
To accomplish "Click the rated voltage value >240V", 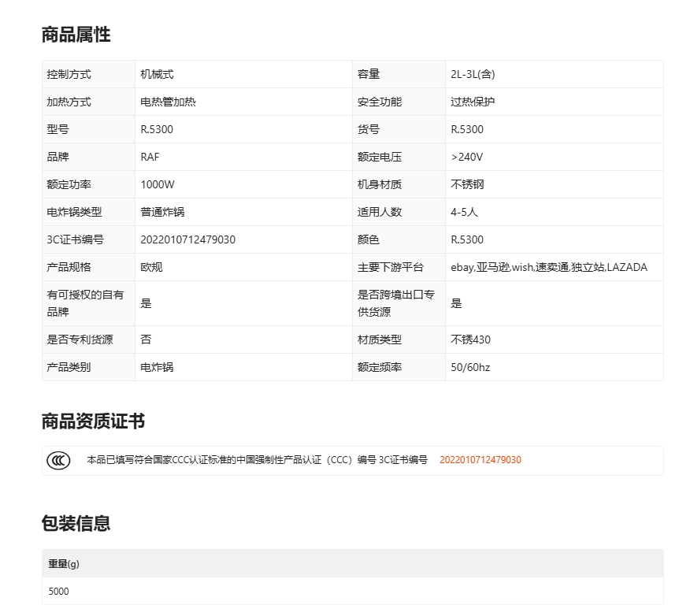I will (x=466, y=157).
